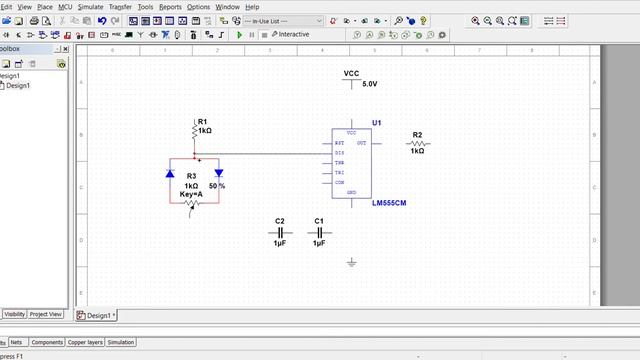Open the Transfer menu
The height and width of the screenshot is (360, 640).
click(120, 7)
